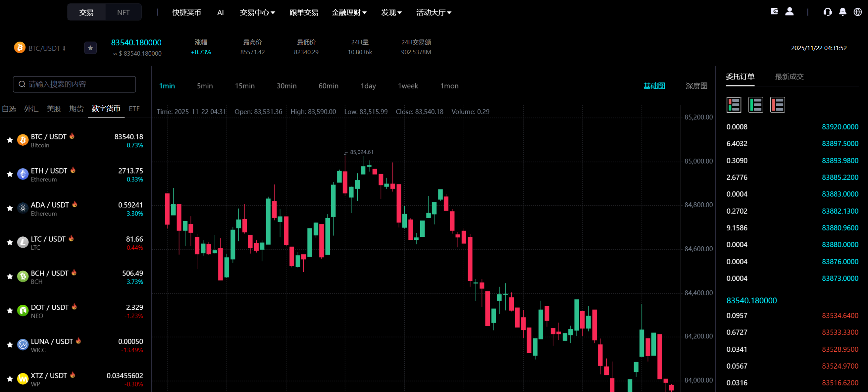Open the 发现 dropdown
This screenshot has width=868, height=392.
pos(391,12)
